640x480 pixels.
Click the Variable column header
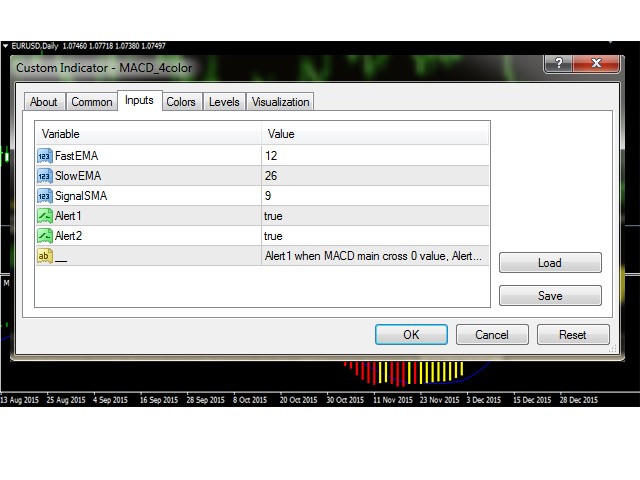(149, 134)
